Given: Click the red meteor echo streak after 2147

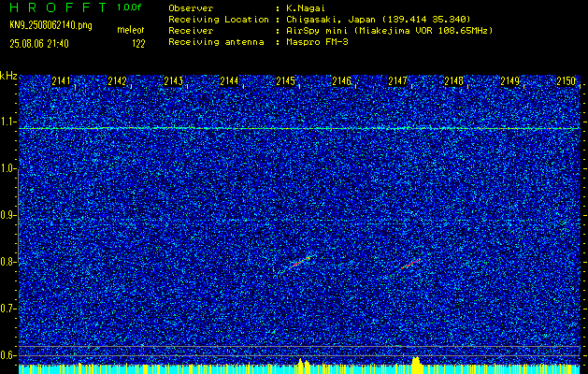Looking at the screenshot, I should pos(410,264).
